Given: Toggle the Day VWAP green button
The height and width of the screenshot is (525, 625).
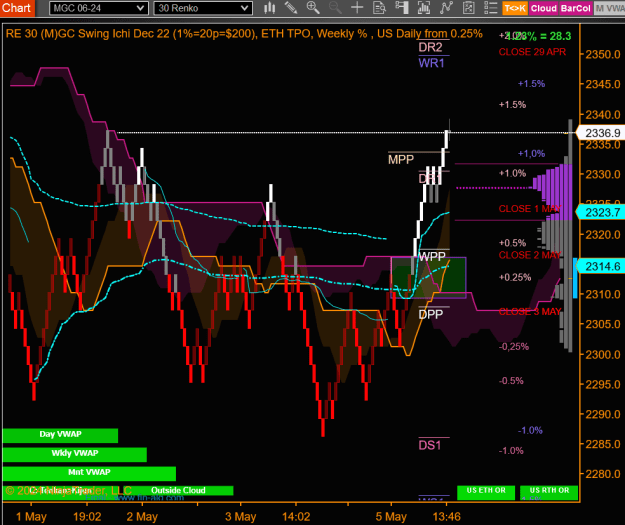Looking at the screenshot, I should point(60,435).
